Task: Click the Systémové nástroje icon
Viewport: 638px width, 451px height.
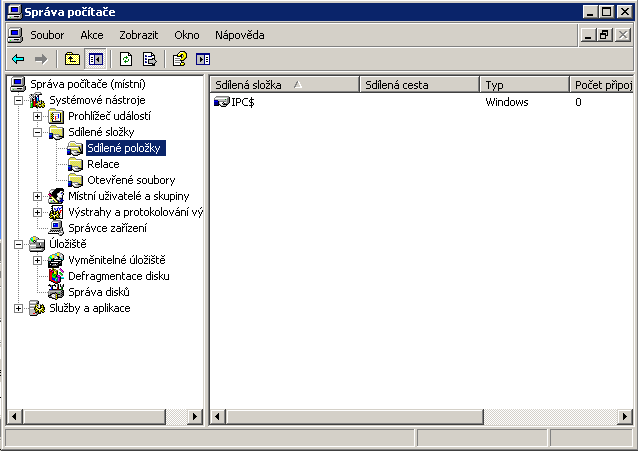Action: click(37, 100)
